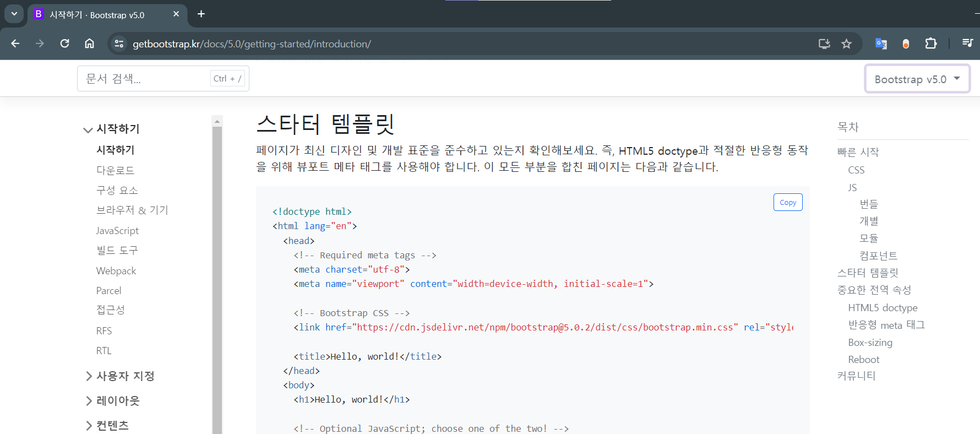
Task: View site information icon in address bar
Action: (119, 44)
